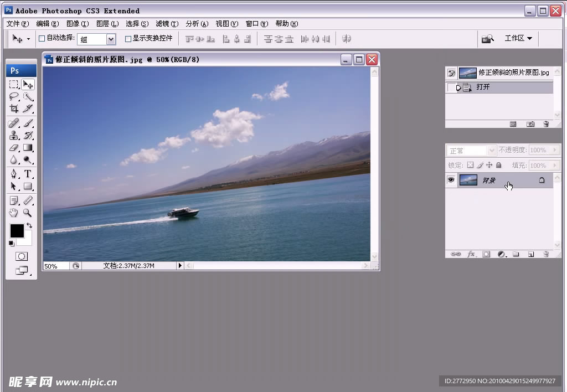Select the Magic Wand tool
567x392 pixels.
[x=28, y=96]
